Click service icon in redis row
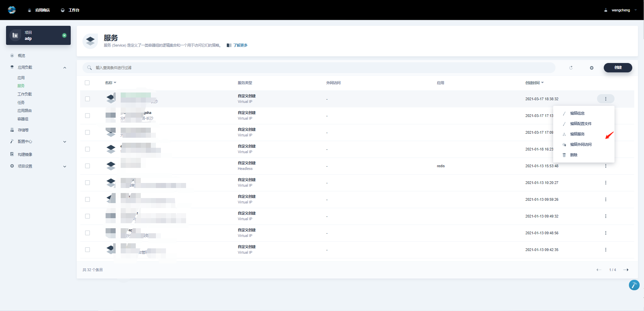This screenshot has height=311, width=644. click(x=111, y=166)
